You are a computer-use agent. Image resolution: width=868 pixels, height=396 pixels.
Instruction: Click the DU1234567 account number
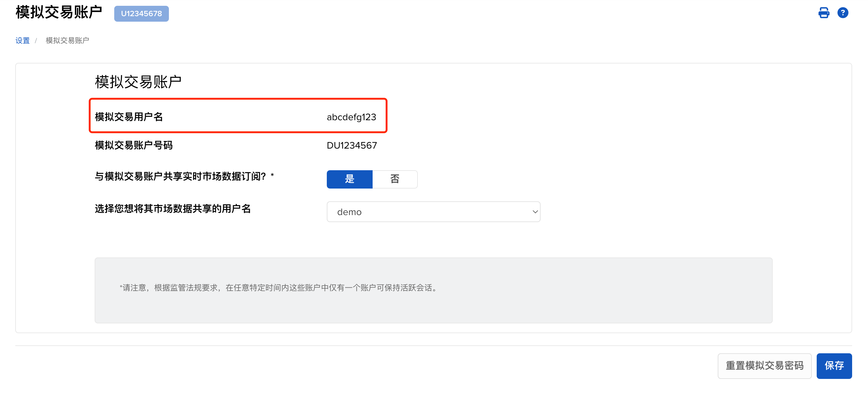pos(352,145)
